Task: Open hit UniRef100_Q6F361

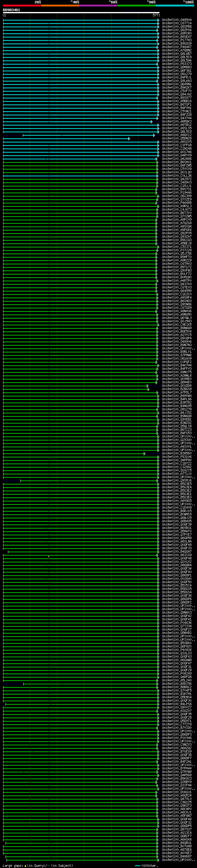Action: coord(176,71)
